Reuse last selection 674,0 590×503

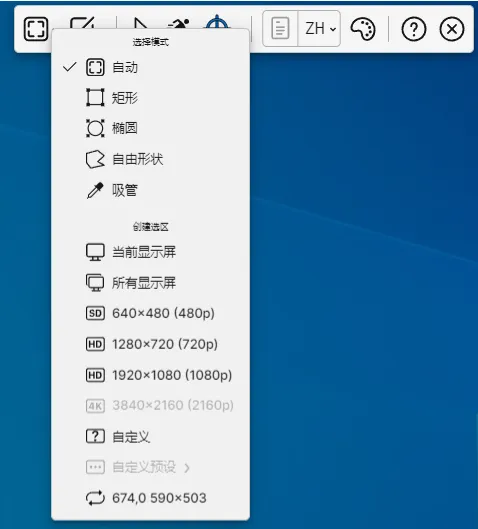[150, 498]
